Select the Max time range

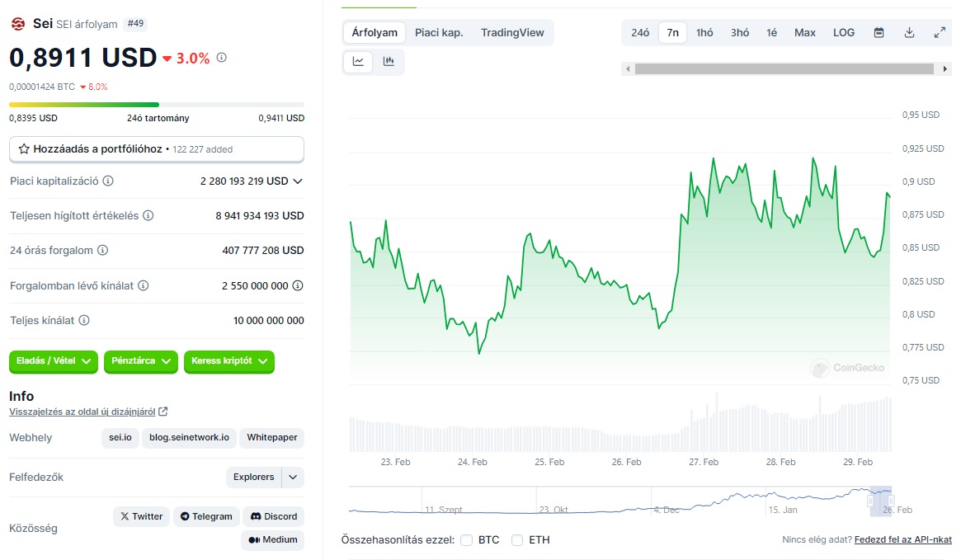point(805,32)
